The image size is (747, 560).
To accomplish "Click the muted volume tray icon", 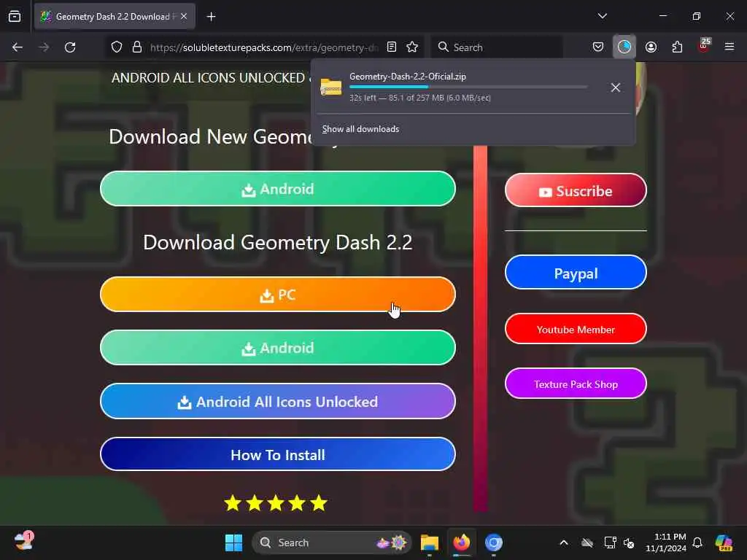I will 630,542.
